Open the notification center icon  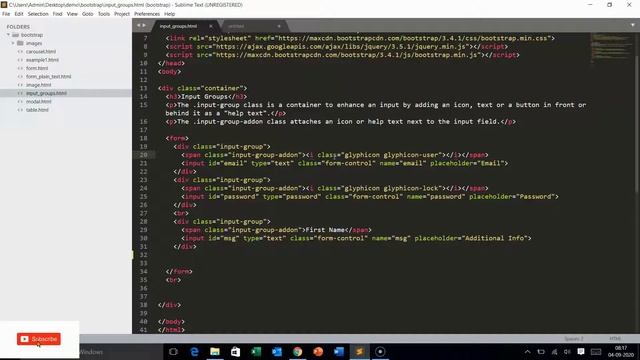581,351
